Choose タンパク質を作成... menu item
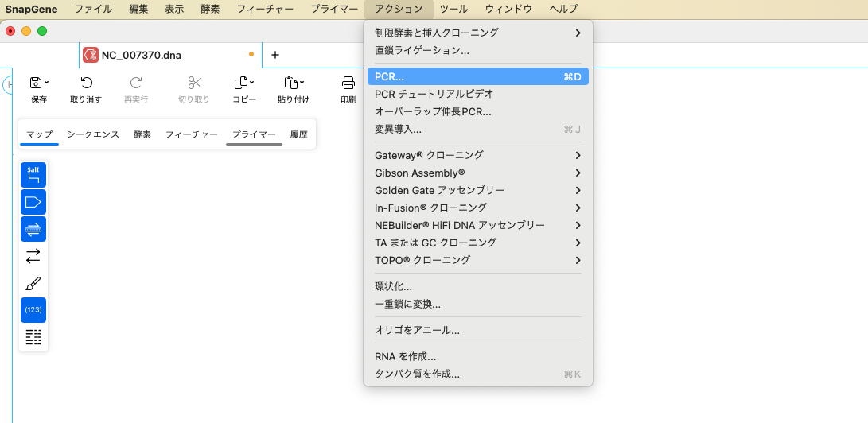868x423 pixels. (x=477, y=374)
